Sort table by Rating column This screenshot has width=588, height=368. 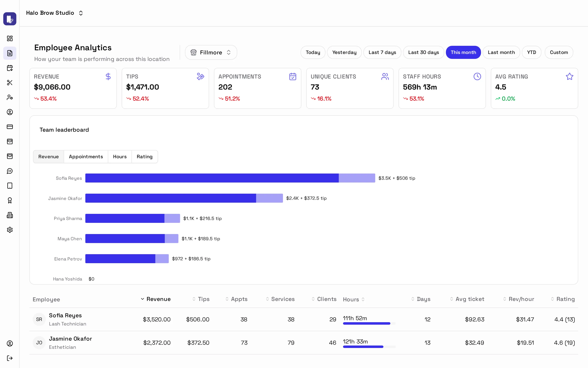pyautogui.click(x=563, y=299)
